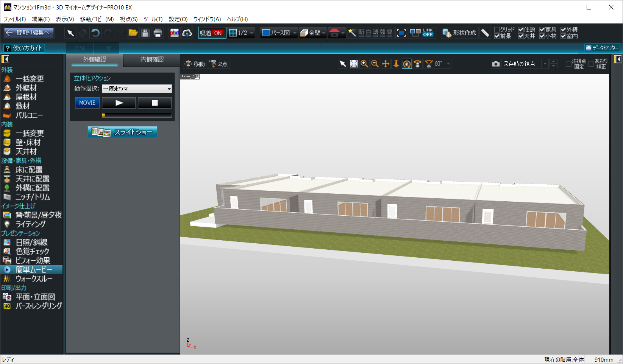Click the camera viewpoint icon
The image size is (623, 364).
496,64
